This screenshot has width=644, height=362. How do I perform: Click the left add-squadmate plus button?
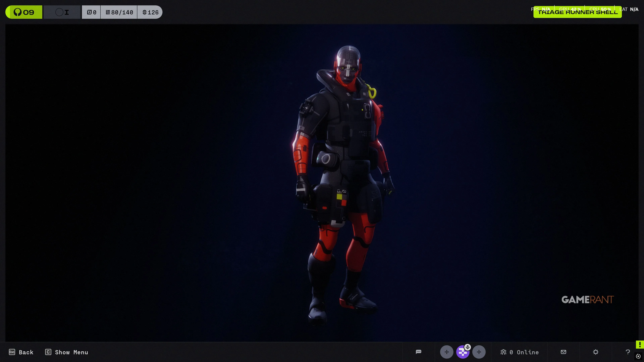tap(446, 352)
